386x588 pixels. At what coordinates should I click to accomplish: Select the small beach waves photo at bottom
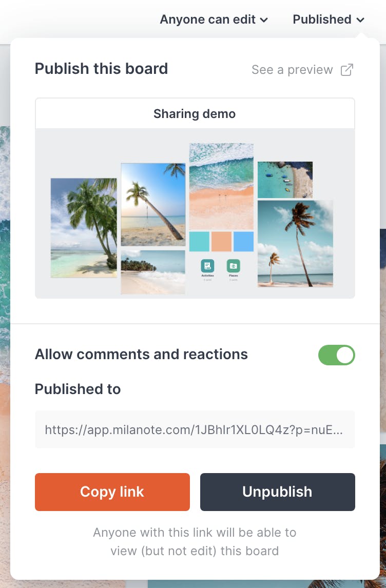click(x=153, y=271)
